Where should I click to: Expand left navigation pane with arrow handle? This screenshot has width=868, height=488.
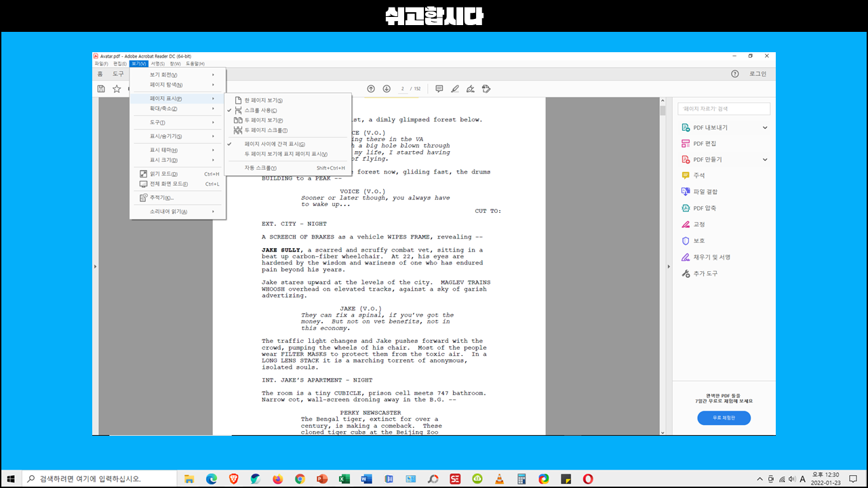coord(95,267)
